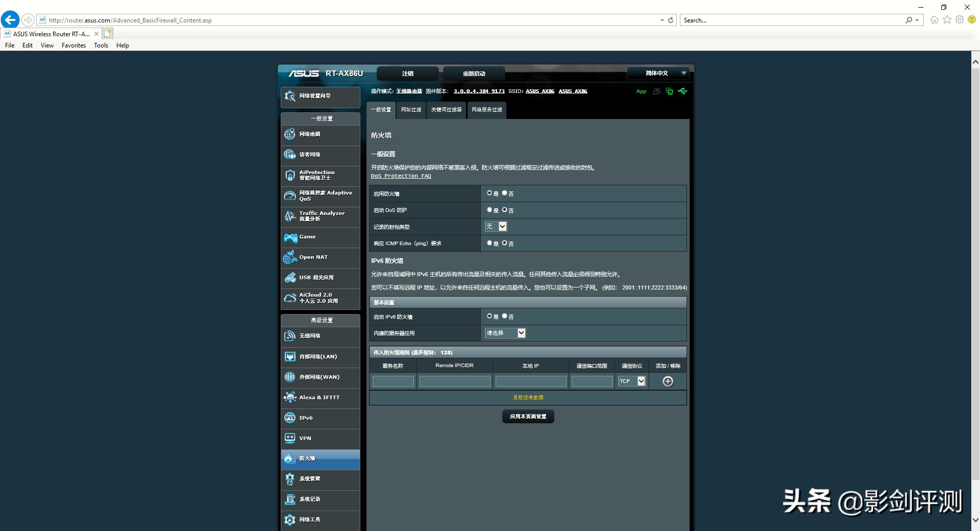Open the System Log (系统记录) icon
980x531 pixels.
pyautogui.click(x=290, y=499)
